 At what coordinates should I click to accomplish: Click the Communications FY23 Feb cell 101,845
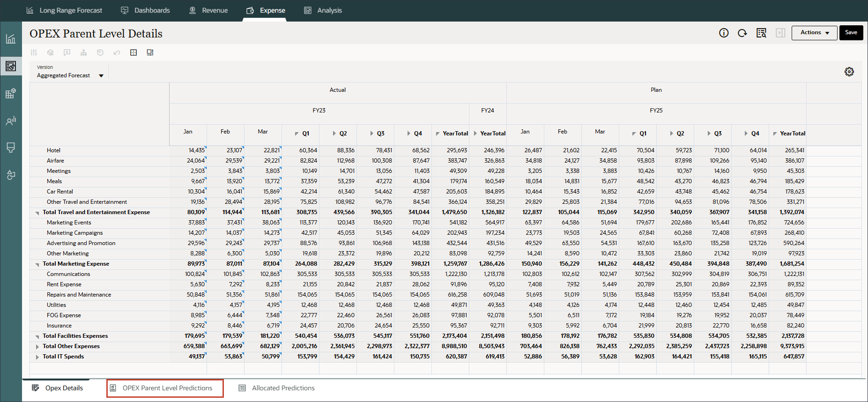point(226,274)
